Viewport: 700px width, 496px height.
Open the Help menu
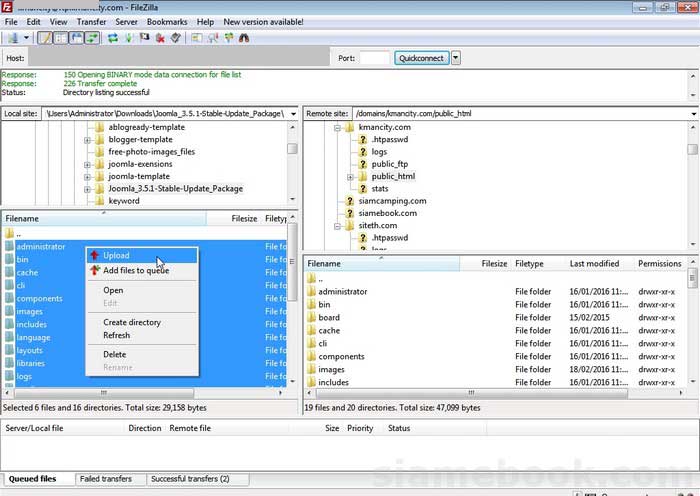click(x=205, y=22)
